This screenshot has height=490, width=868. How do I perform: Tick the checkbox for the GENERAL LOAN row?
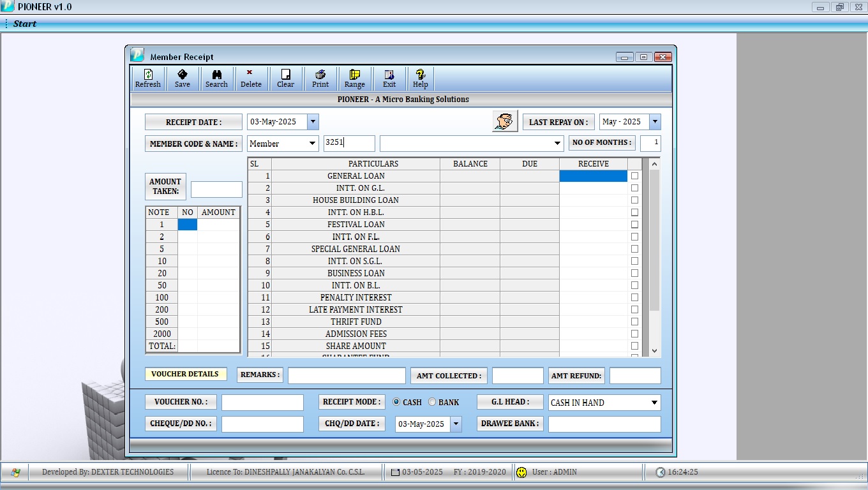click(x=634, y=176)
